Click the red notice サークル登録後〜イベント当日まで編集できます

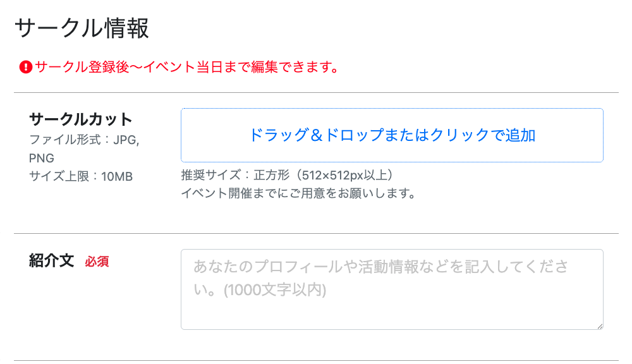(188, 67)
